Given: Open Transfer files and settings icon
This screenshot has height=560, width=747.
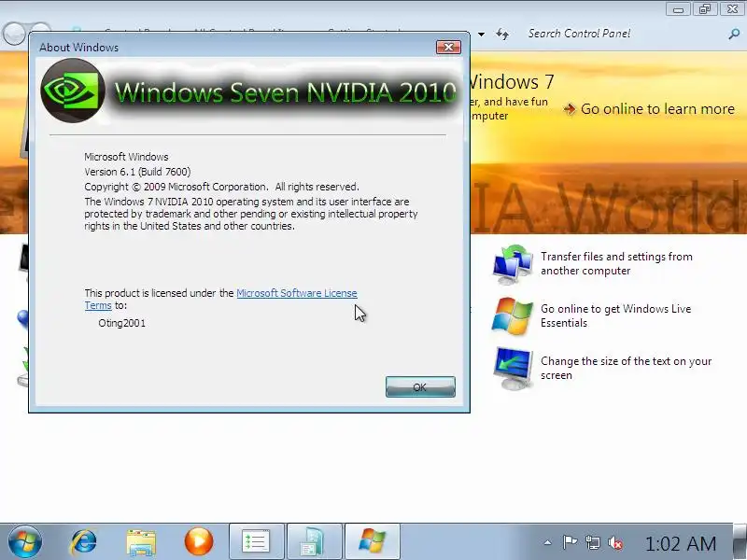Looking at the screenshot, I should coord(512,264).
